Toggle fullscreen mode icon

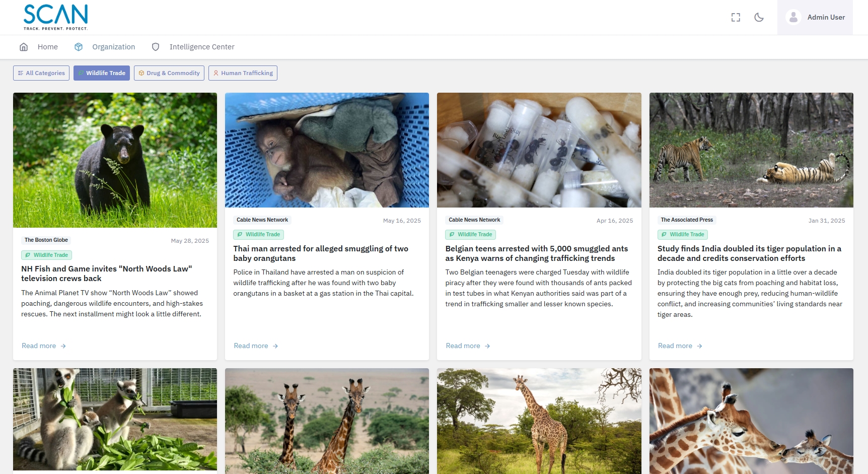pos(736,18)
